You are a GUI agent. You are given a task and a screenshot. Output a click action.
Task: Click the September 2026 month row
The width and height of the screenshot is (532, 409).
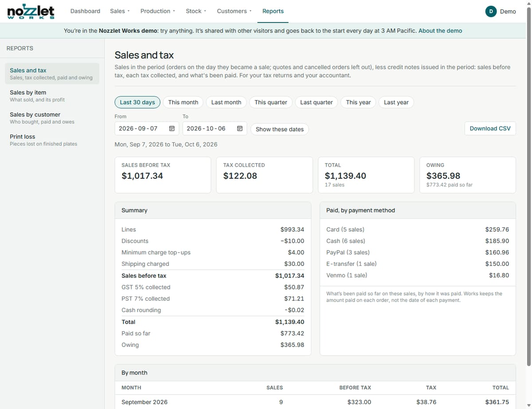click(315, 402)
